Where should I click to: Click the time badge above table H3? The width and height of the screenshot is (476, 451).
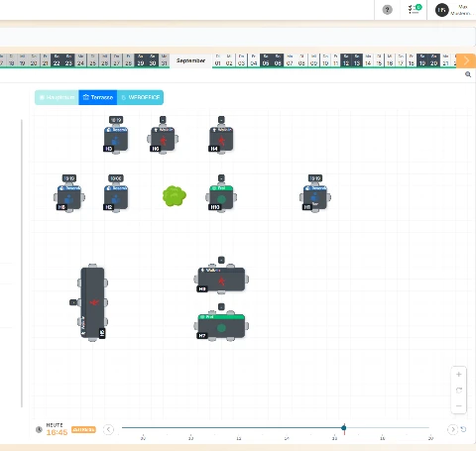click(116, 120)
